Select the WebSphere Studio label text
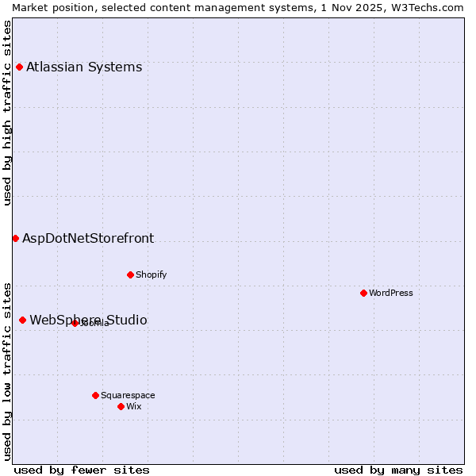The image size is (476, 476). coord(88,320)
